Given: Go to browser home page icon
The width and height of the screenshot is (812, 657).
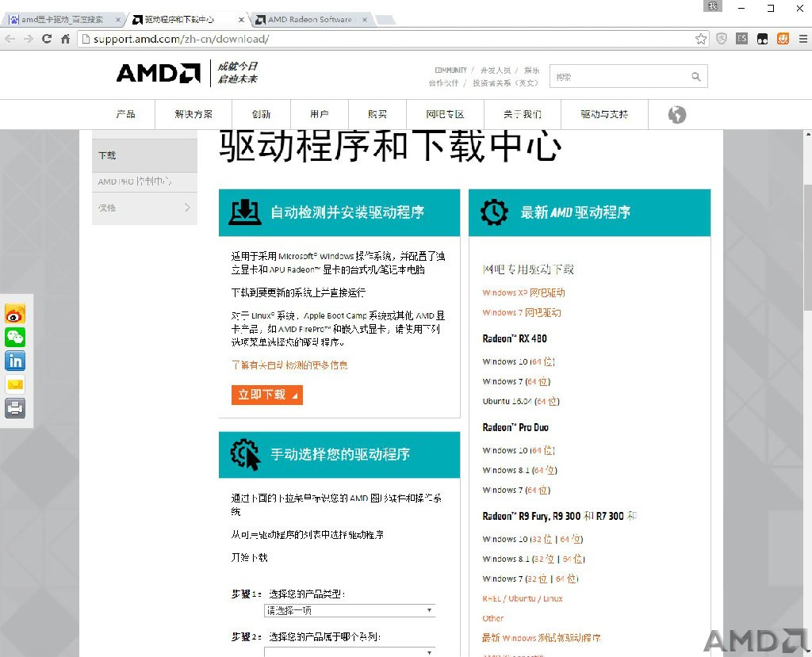Looking at the screenshot, I should click(x=65, y=39).
